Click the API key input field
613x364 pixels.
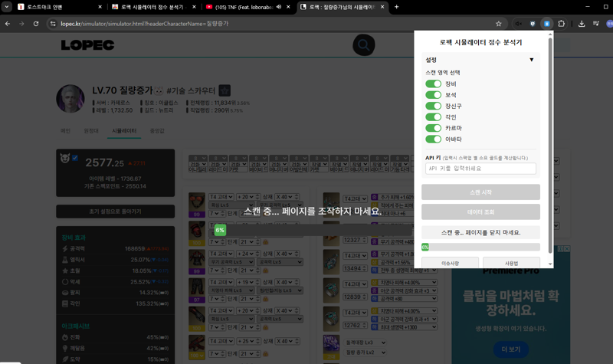click(x=480, y=169)
